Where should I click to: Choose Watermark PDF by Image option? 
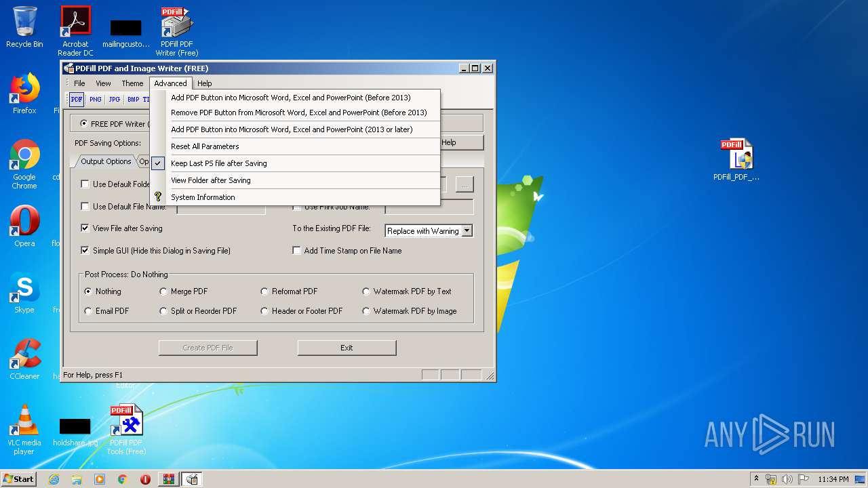(366, 311)
